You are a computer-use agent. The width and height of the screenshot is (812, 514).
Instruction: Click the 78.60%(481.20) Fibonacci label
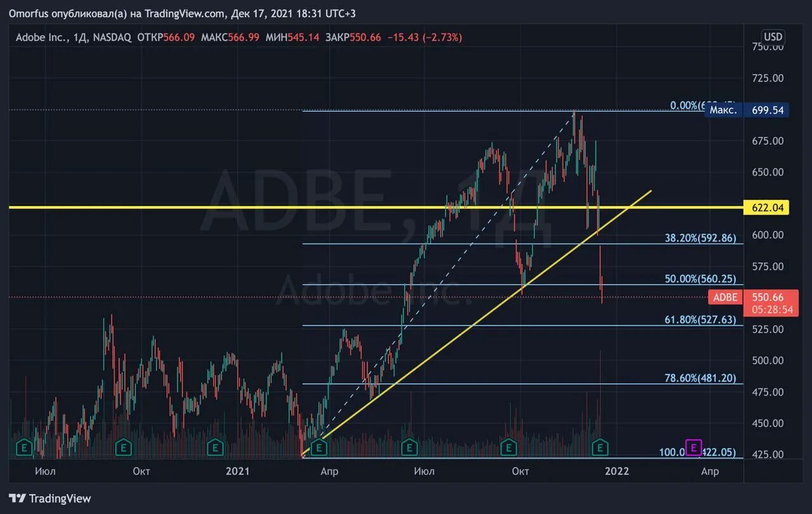[x=700, y=378]
